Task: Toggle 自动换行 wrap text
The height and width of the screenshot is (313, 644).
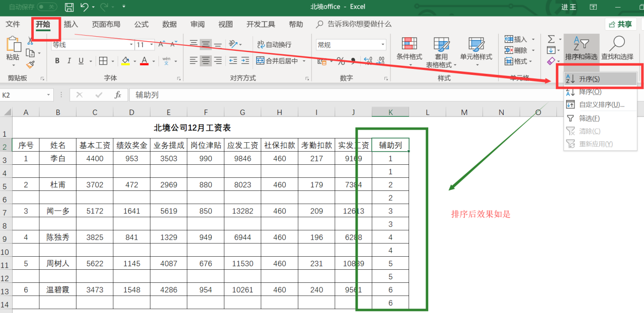Action: [x=274, y=45]
